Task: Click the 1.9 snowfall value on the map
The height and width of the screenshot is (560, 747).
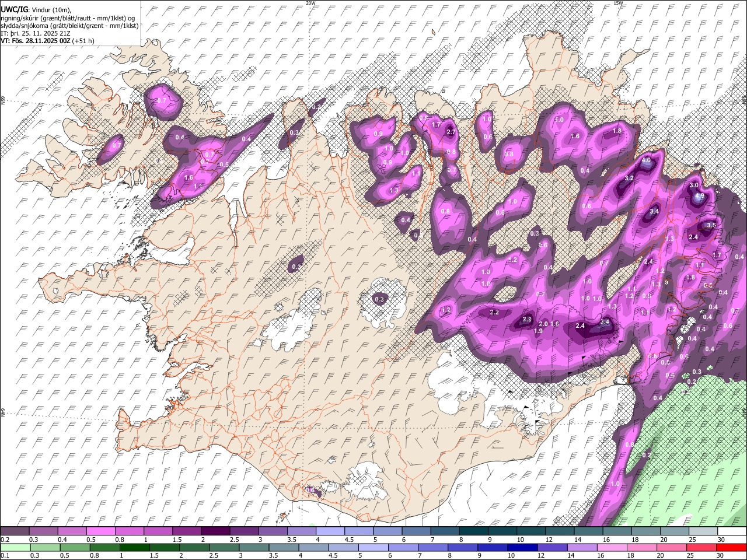Action: 539,331
